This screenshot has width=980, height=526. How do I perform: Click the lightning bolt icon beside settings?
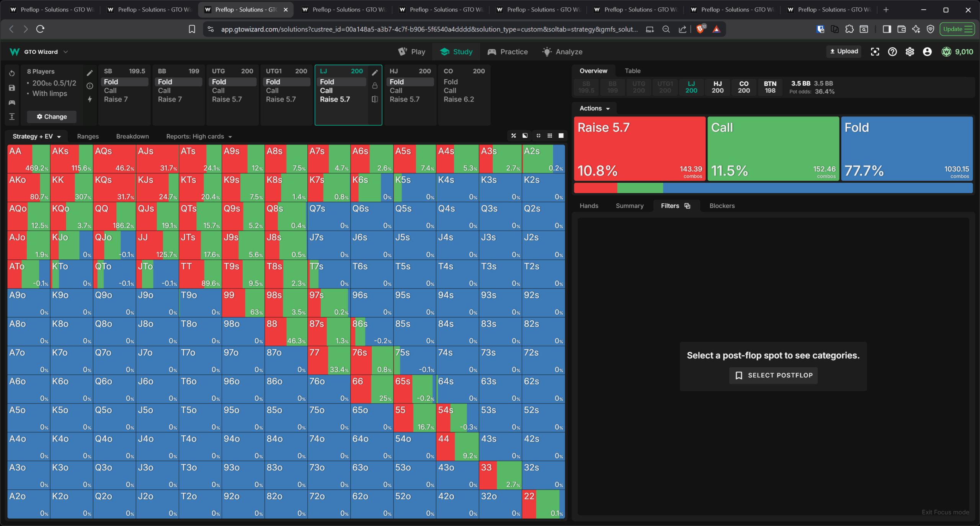(90, 99)
